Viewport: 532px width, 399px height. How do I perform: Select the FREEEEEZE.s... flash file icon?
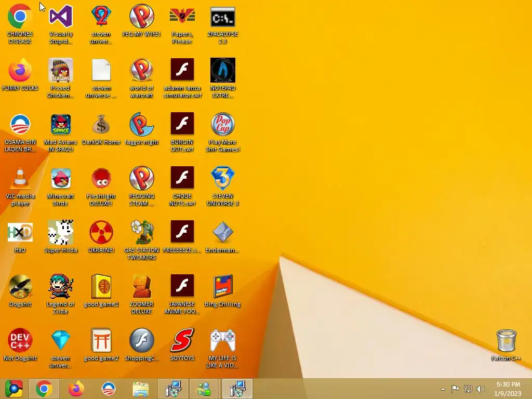(x=182, y=237)
